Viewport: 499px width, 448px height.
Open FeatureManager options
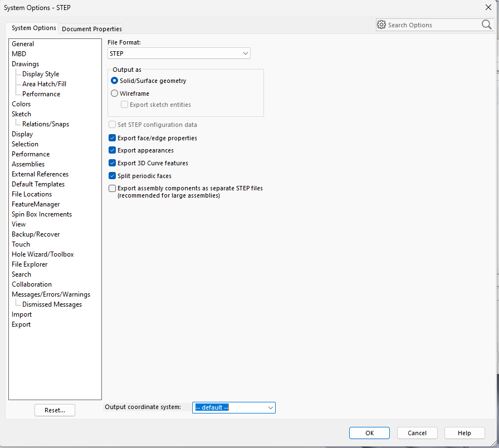pos(36,204)
